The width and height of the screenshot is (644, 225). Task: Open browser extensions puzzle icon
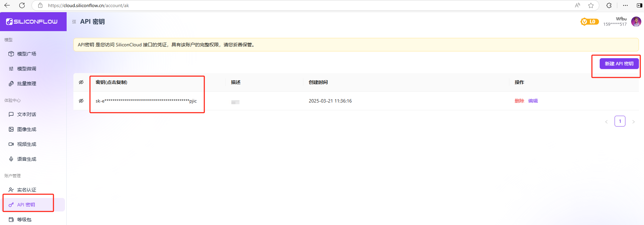tap(609, 5)
